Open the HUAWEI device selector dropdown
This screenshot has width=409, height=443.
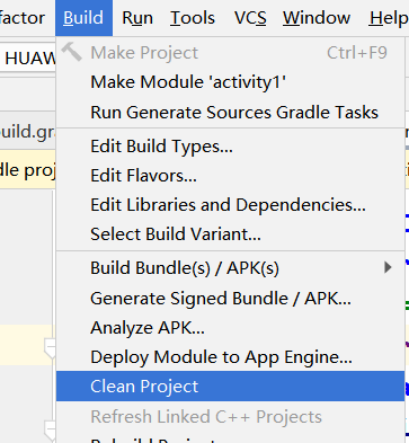tap(28, 57)
